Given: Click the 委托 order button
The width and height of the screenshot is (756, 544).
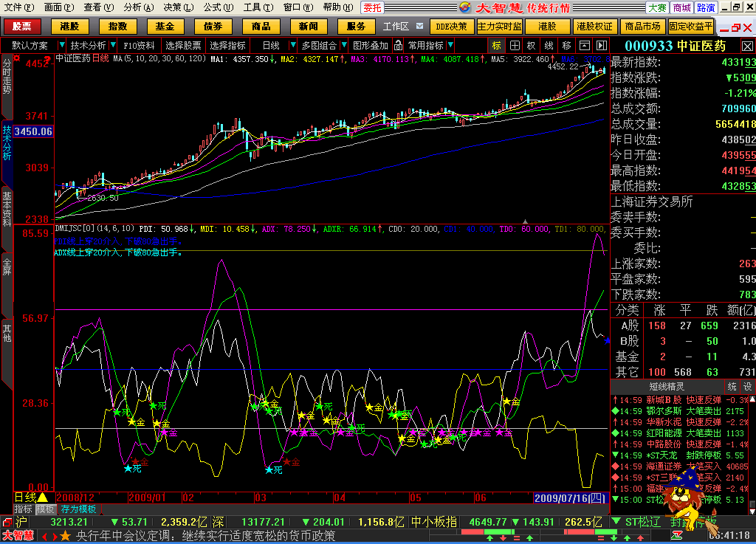Looking at the screenshot, I should tap(372, 7).
